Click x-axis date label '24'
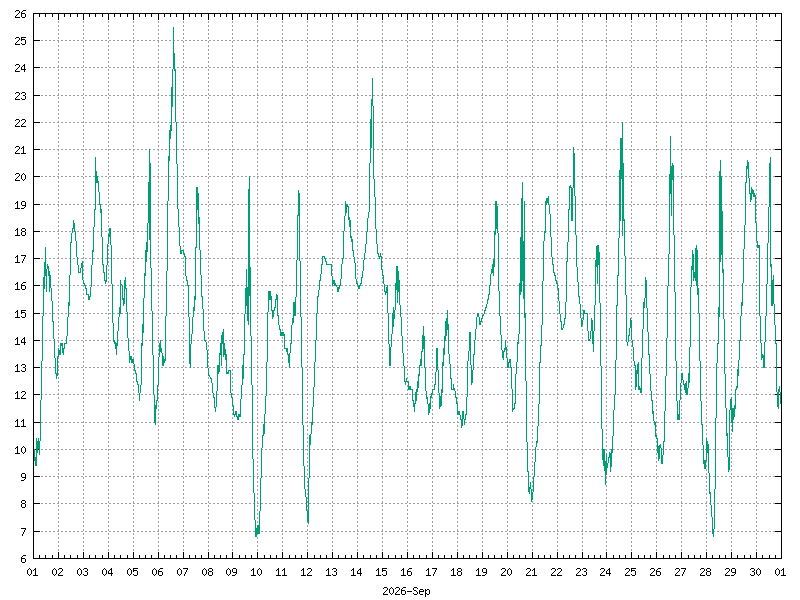 pos(606,572)
